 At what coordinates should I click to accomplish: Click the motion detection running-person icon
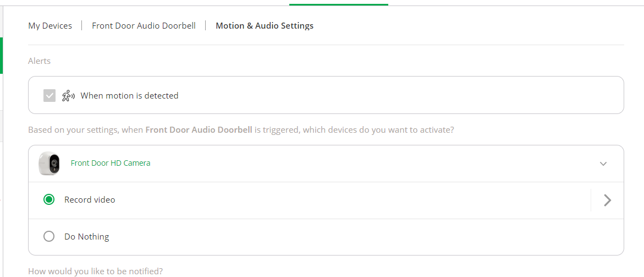click(68, 96)
